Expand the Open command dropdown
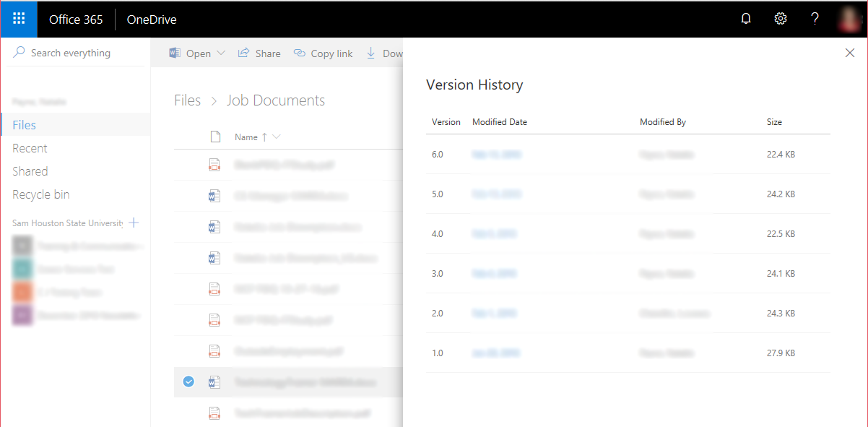868x427 pixels. (220, 53)
